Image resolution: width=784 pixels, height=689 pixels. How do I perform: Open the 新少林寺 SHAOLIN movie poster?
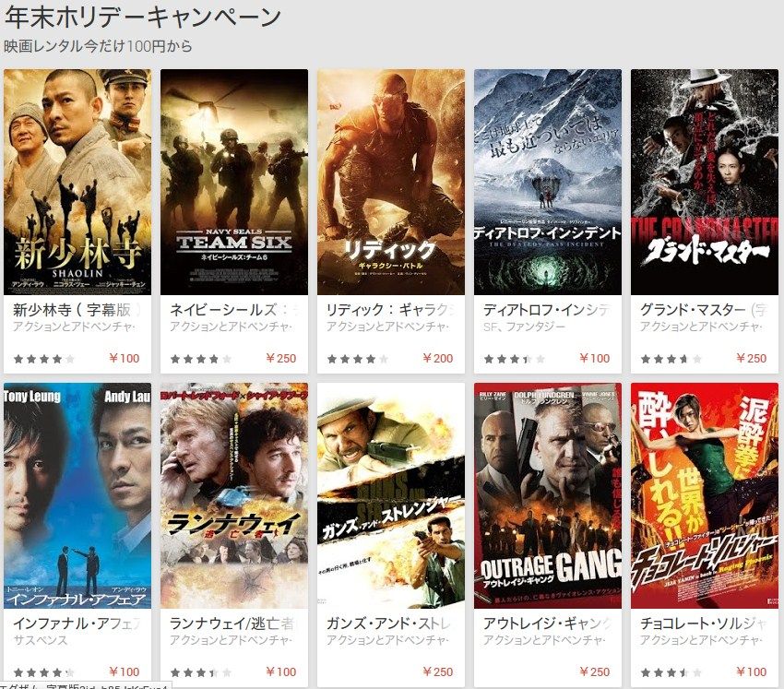[x=77, y=182]
